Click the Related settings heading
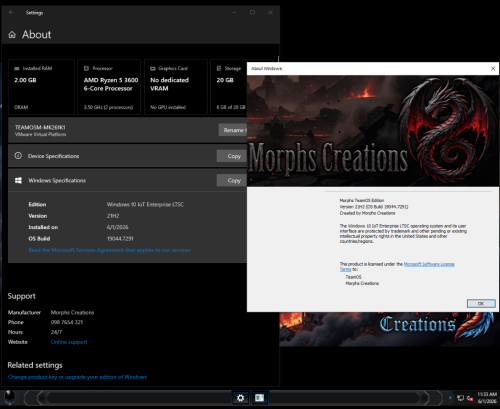The image size is (500, 409). (x=35, y=365)
